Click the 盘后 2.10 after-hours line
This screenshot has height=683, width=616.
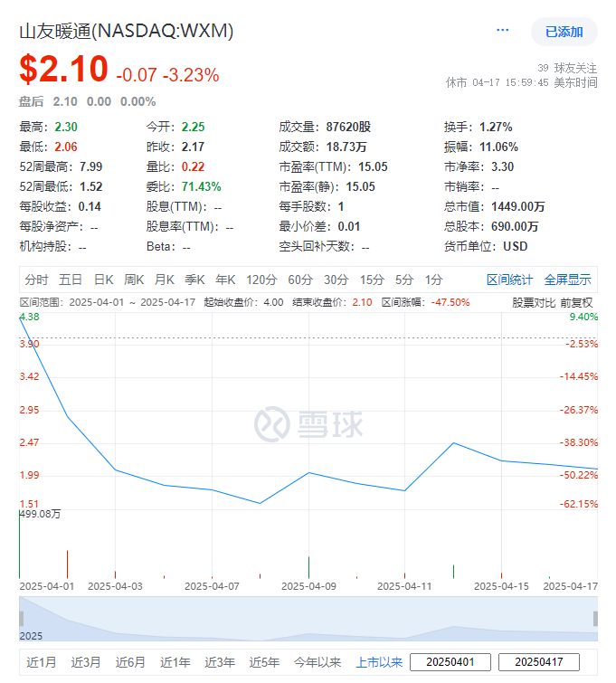click(87, 101)
